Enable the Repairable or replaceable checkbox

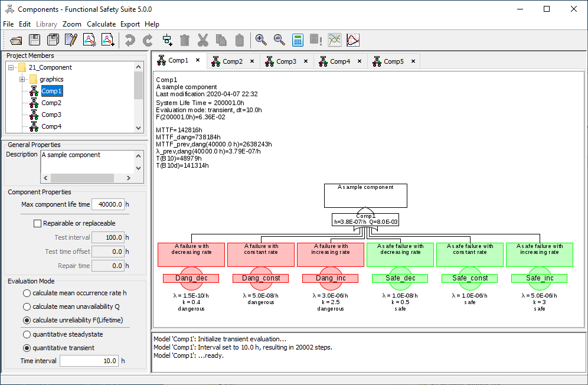(38, 223)
